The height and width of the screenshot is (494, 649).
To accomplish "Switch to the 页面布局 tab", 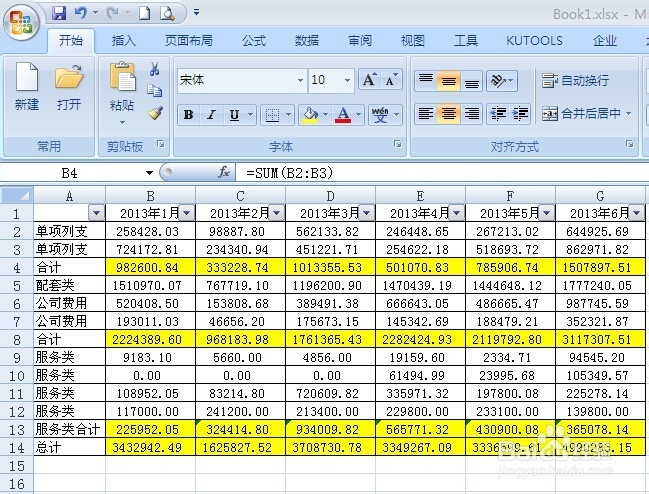I will 188,41.
